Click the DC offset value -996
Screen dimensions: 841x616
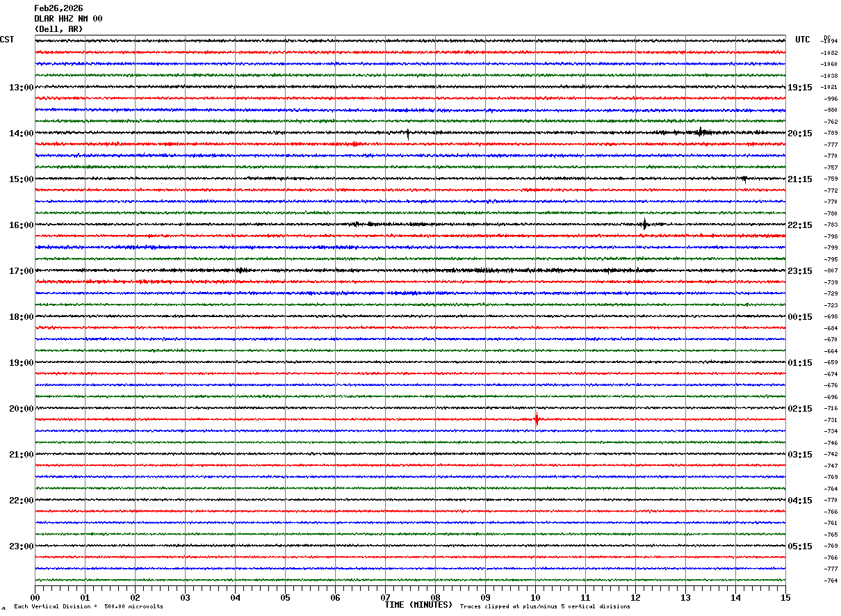pos(831,99)
